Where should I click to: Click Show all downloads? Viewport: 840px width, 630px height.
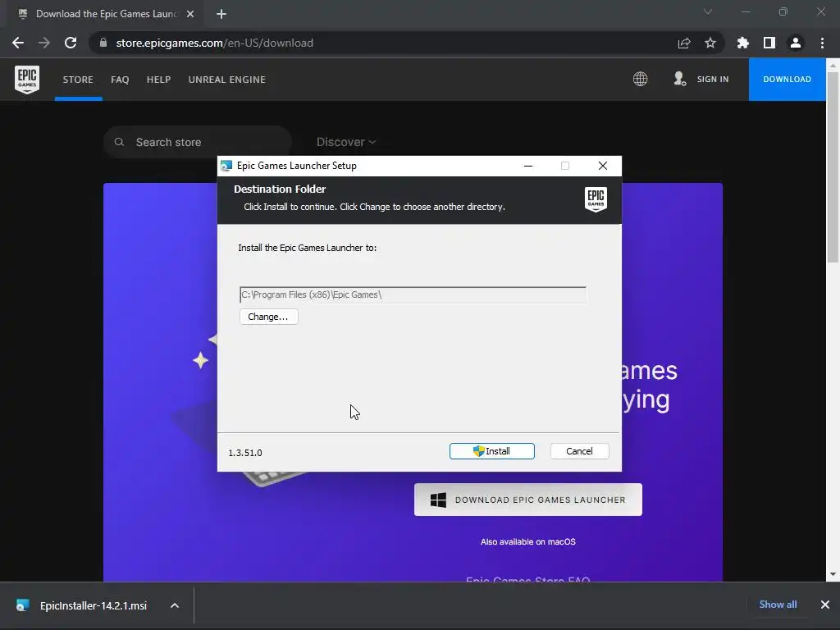click(x=778, y=605)
